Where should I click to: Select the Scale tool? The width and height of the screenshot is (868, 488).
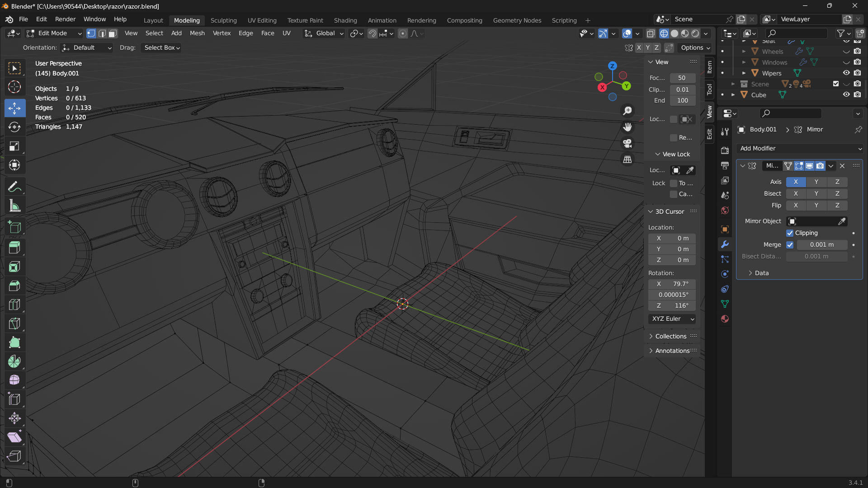(x=14, y=146)
